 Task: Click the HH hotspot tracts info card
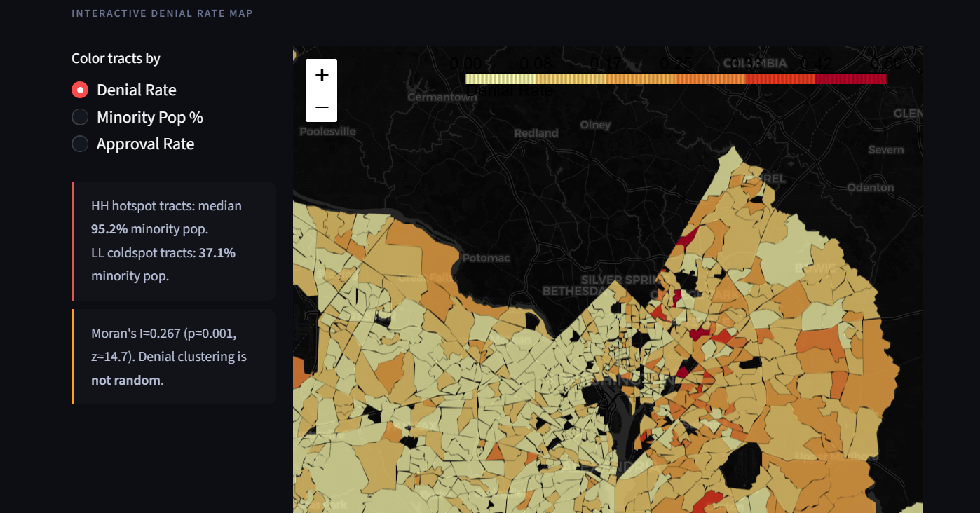point(174,241)
